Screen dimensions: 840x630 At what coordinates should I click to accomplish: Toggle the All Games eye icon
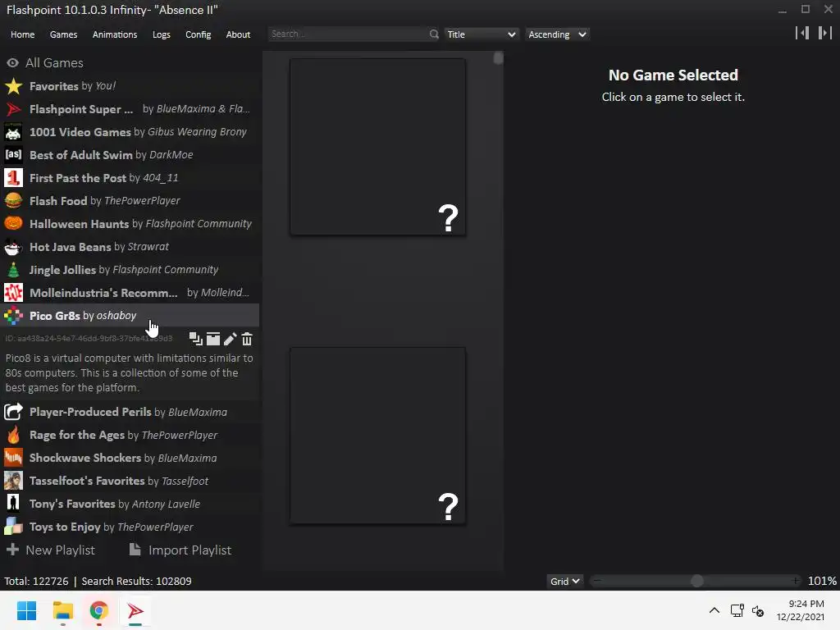tap(13, 63)
